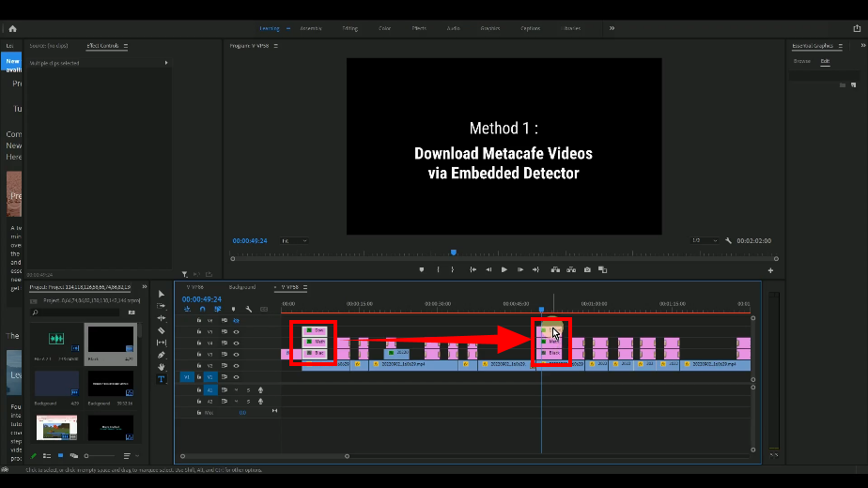Show more workspaces overflow chevron
The width and height of the screenshot is (868, 488).
(x=612, y=28)
